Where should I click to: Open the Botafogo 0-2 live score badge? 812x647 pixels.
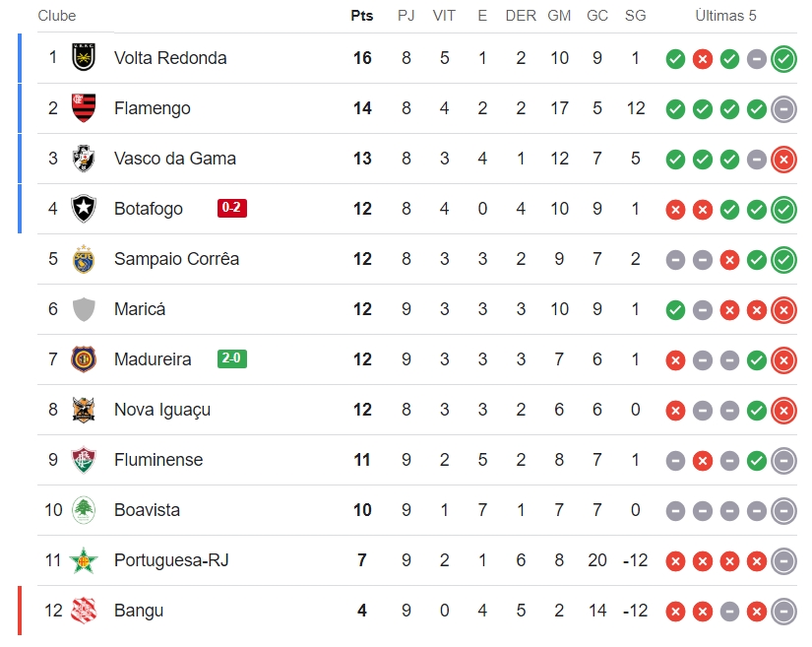(x=232, y=208)
